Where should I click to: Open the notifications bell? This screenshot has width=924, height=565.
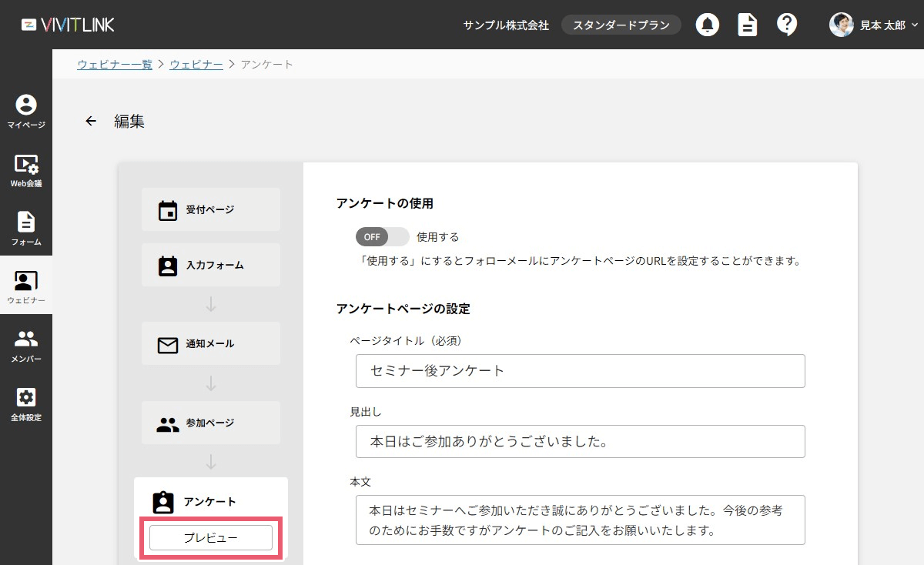coord(707,25)
